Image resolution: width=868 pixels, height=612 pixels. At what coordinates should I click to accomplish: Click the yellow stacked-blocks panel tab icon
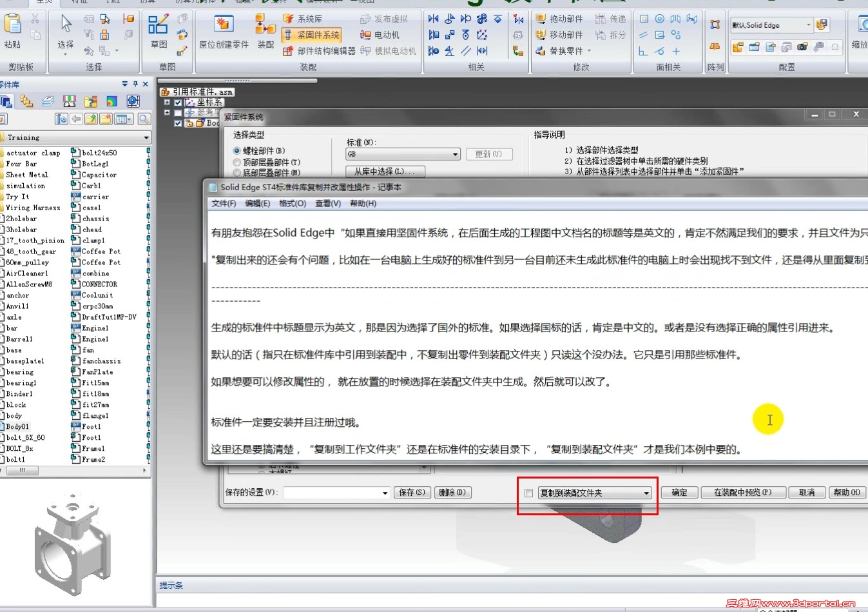point(26,101)
